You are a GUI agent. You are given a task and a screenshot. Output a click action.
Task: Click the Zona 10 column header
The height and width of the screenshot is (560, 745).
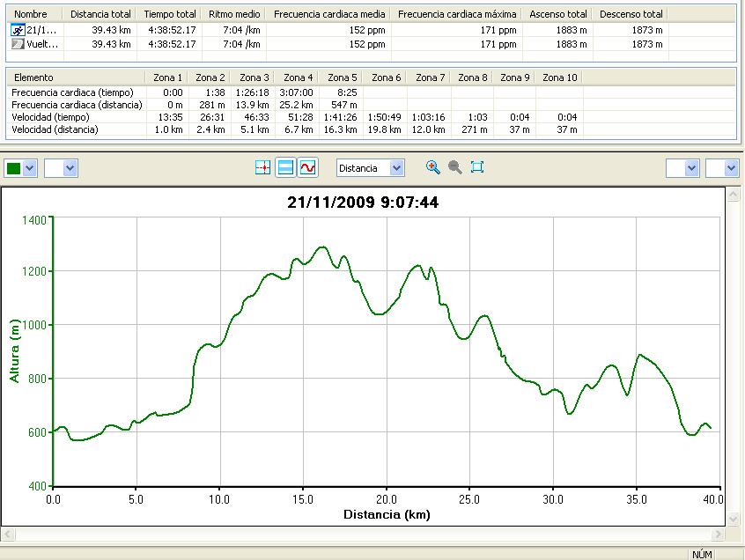pyautogui.click(x=560, y=77)
